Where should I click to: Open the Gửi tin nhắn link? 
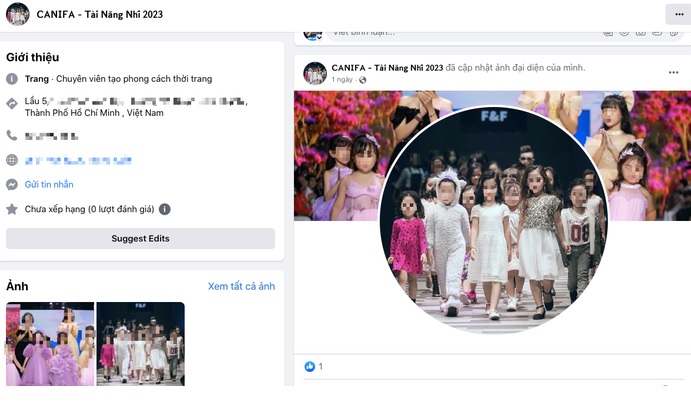pyautogui.click(x=49, y=185)
